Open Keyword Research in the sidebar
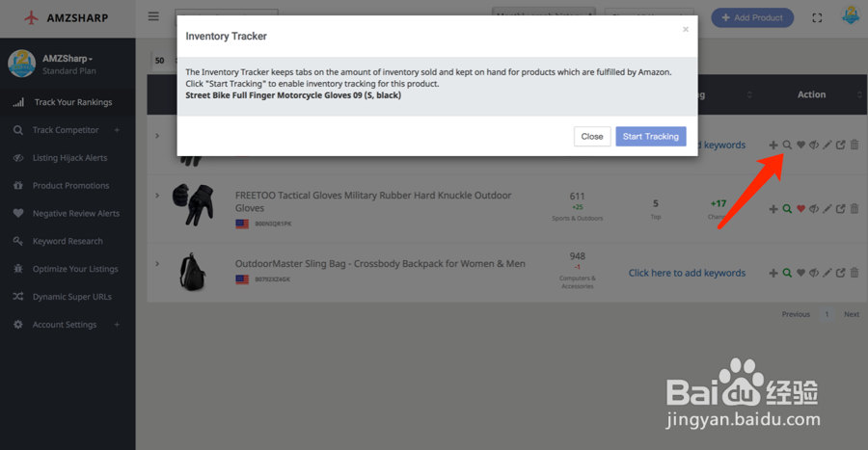The width and height of the screenshot is (868, 450). tap(68, 241)
